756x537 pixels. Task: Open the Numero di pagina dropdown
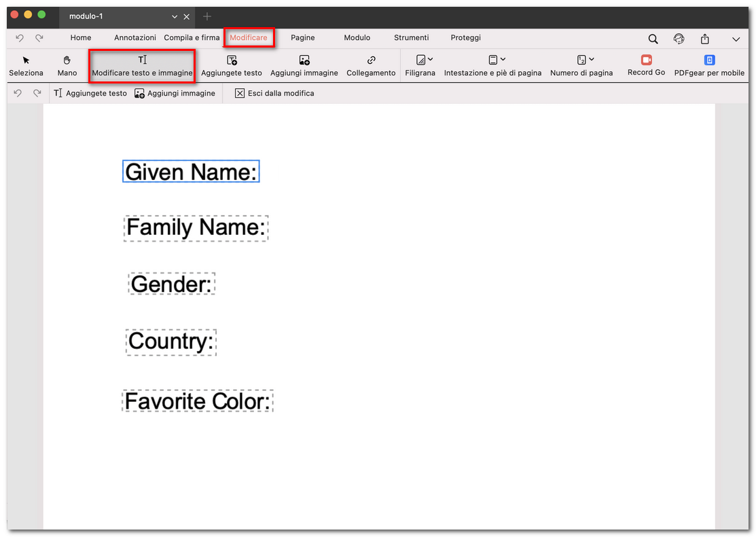point(581,66)
